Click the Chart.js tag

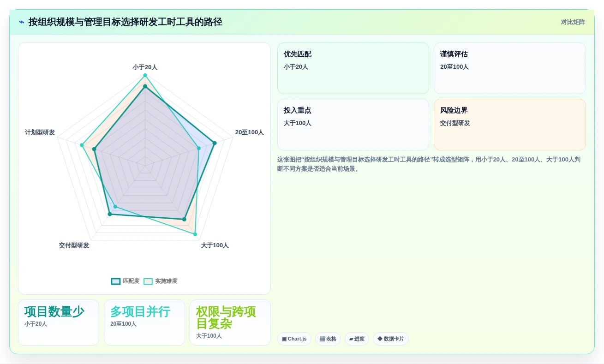pyautogui.click(x=294, y=339)
